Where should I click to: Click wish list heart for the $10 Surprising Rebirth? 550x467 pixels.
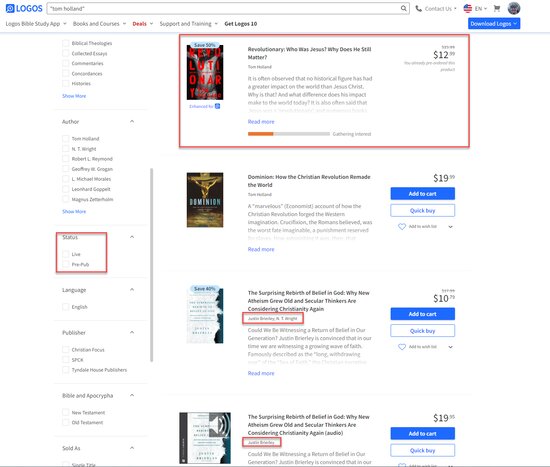[402, 347]
